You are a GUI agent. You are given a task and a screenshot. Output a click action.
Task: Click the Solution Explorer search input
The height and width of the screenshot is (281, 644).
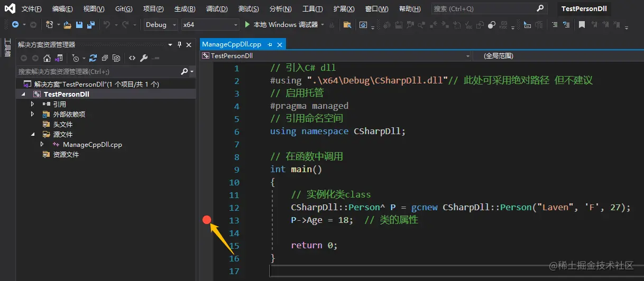[98, 71]
